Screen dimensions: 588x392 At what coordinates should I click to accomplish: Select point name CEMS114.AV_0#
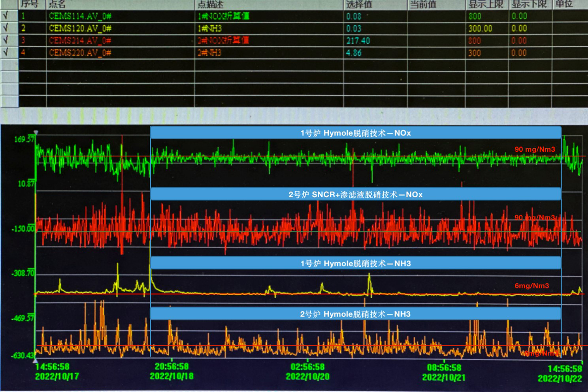click(x=80, y=16)
